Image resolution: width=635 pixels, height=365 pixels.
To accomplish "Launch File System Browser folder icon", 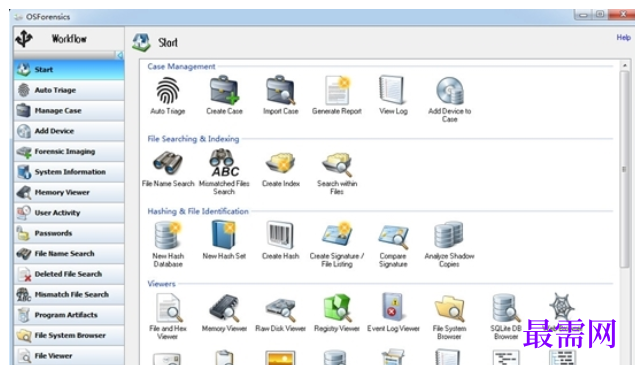I will coord(450,309).
